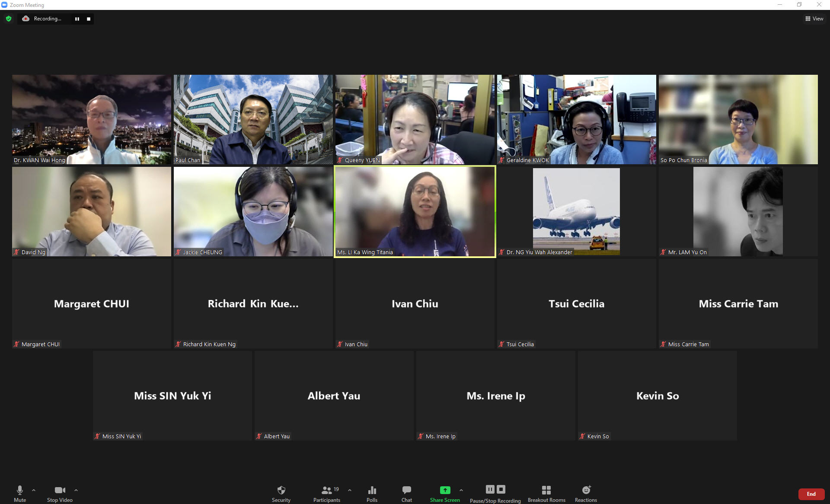Click muted mic icon beside Tsui Cecilia label

(501, 344)
